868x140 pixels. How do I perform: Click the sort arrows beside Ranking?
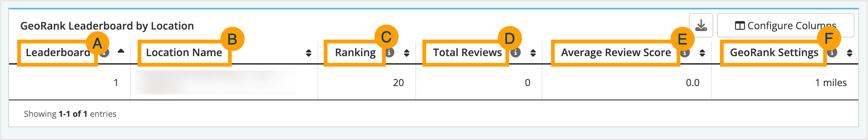[x=407, y=53]
